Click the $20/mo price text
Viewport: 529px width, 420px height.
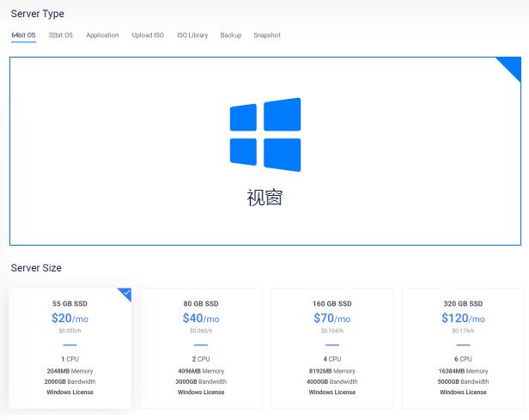[70, 318]
